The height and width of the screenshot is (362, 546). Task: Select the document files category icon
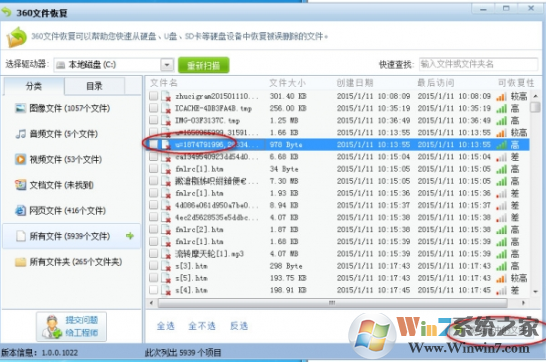pyautogui.click(x=21, y=185)
